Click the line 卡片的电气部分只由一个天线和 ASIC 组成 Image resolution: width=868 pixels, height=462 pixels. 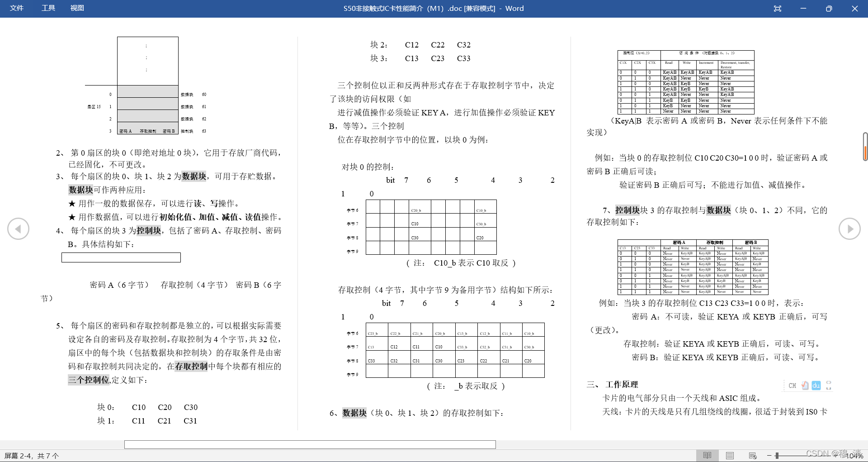click(x=682, y=398)
